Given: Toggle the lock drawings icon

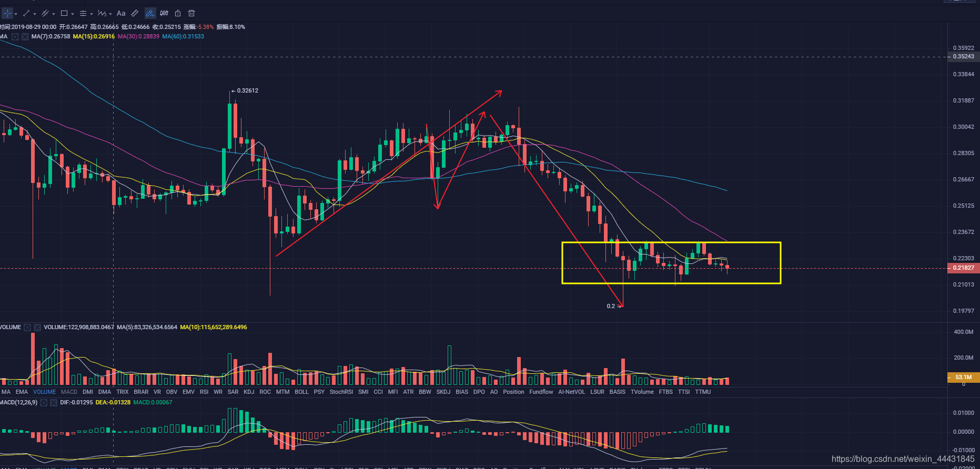Looking at the screenshot, I should pyautogui.click(x=178, y=13).
